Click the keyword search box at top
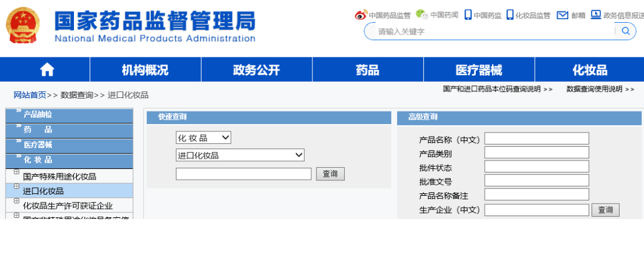This screenshot has width=644, height=268. (x=495, y=31)
